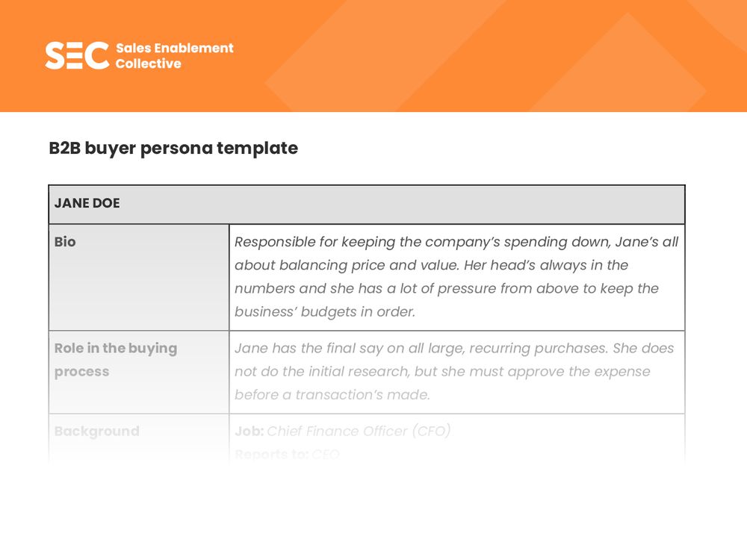
Task: Click the "Chief Finance Officer (CFO)" text
Action: [359, 431]
